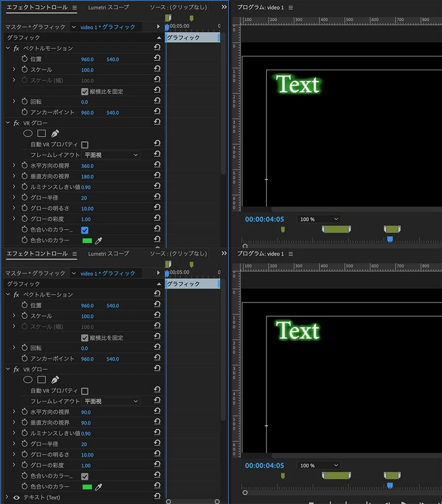The width and height of the screenshot is (442, 504).
Task: Click 垂直方向の視界 value 180.0
Action: 87,177
